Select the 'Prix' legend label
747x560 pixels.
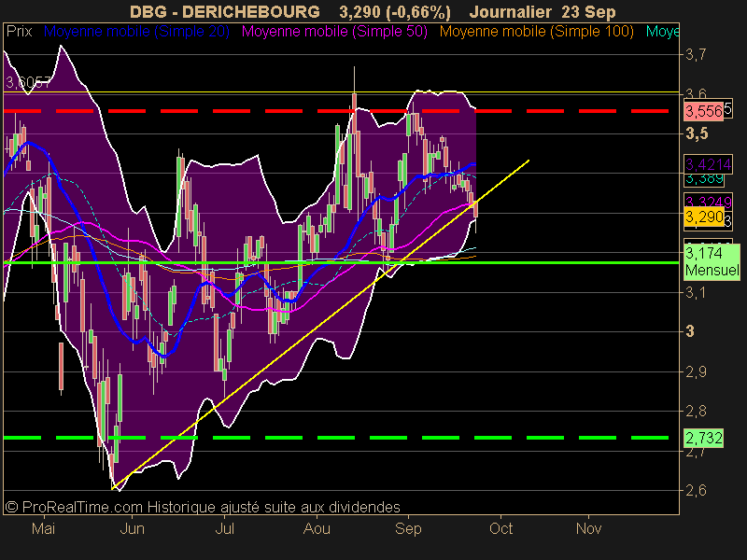point(19,32)
